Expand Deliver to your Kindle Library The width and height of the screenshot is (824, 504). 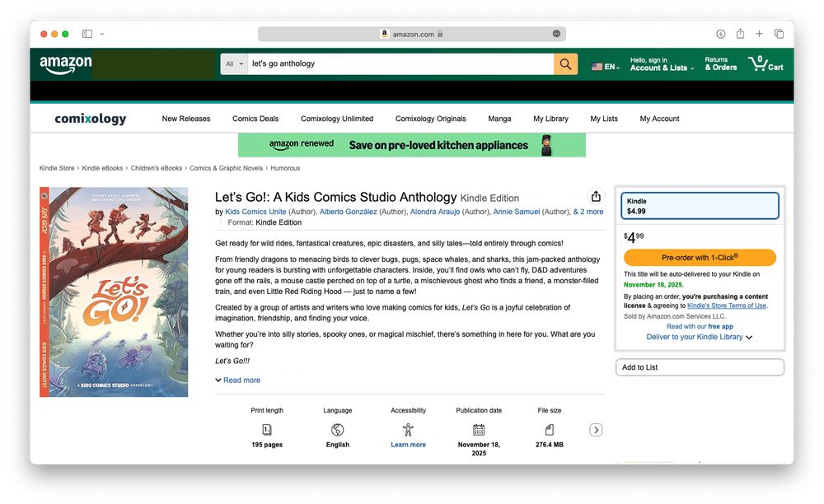coord(699,337)
